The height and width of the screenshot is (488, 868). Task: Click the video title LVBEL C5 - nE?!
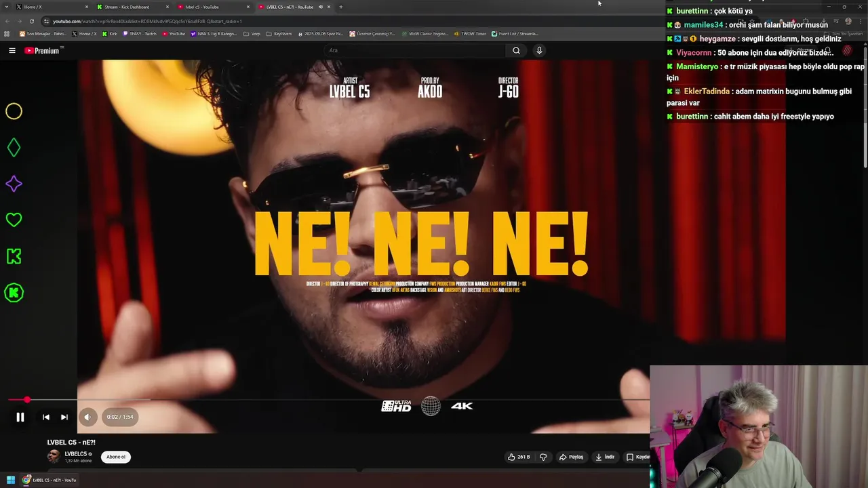(x=71, y=442)
